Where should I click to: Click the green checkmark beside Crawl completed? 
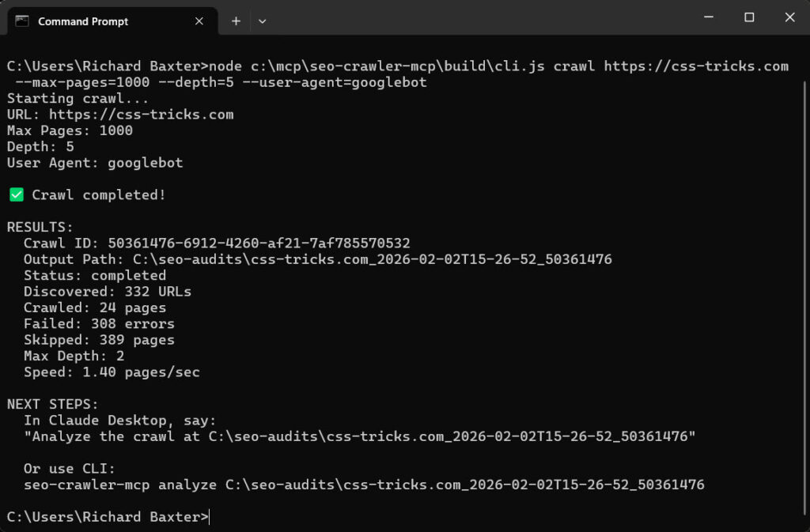click(16, 194)
